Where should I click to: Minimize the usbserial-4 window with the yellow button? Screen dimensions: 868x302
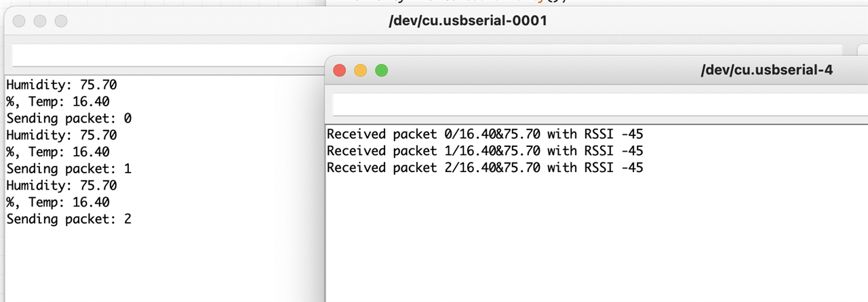[361, 70]
